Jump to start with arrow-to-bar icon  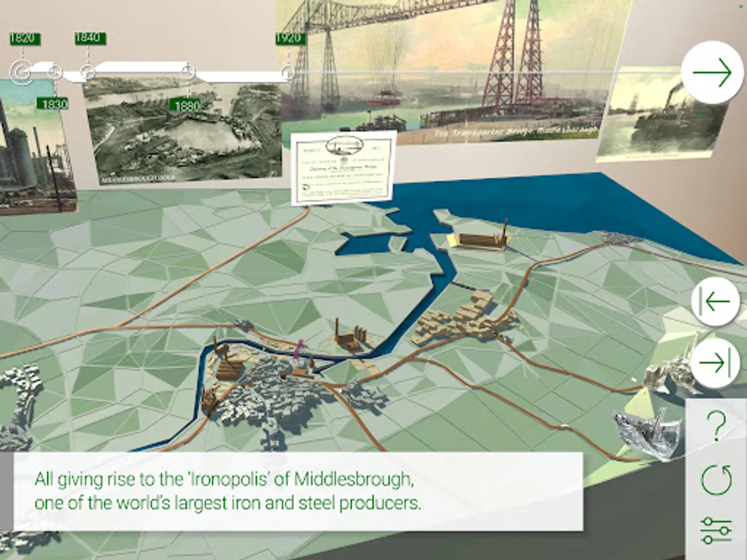tap(715, 302)
